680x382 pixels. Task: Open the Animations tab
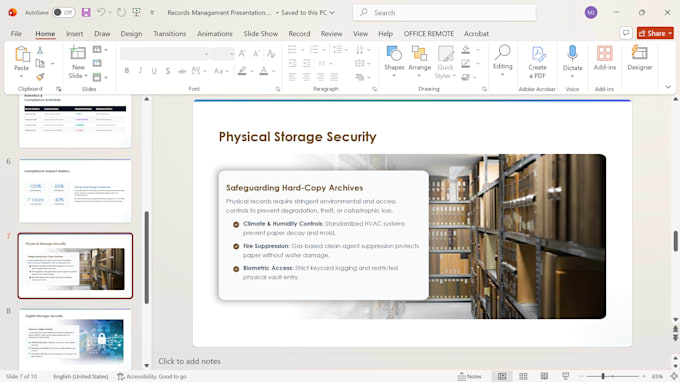click(215, 33)
